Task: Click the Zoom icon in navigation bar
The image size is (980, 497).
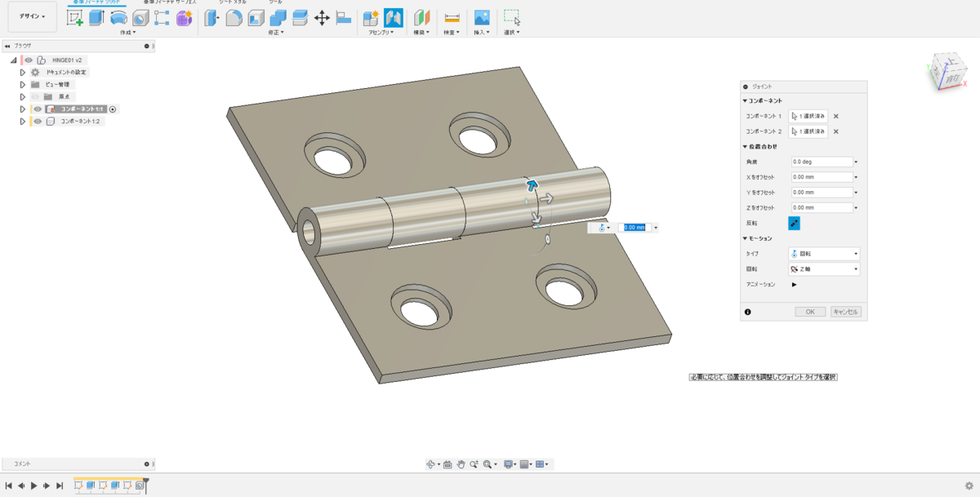Action: pos(474,464)
